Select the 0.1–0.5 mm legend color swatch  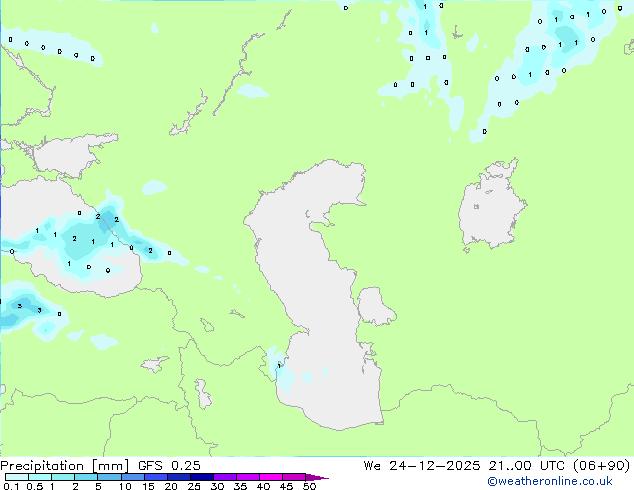pyautogui.click(x=17, y=477)
